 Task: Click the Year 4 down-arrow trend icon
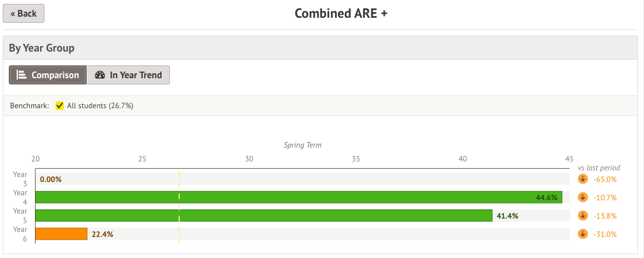[582, 197]
